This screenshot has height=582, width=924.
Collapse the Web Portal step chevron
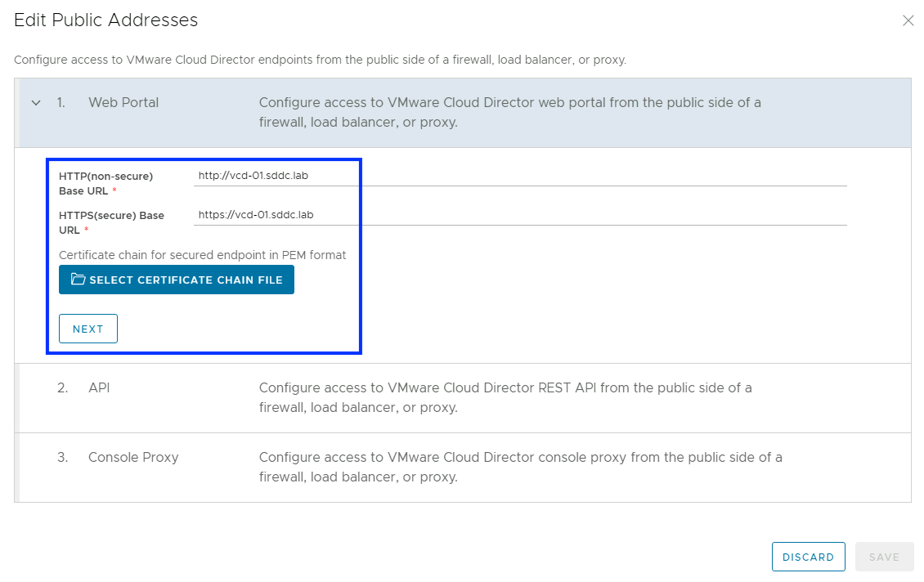point(35,103)
